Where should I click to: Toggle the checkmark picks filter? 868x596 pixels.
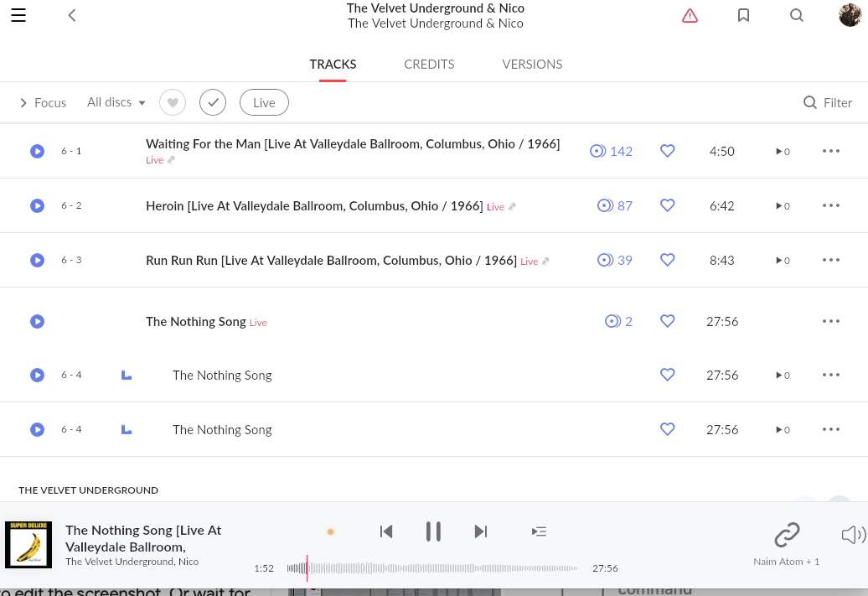(213, 102)
